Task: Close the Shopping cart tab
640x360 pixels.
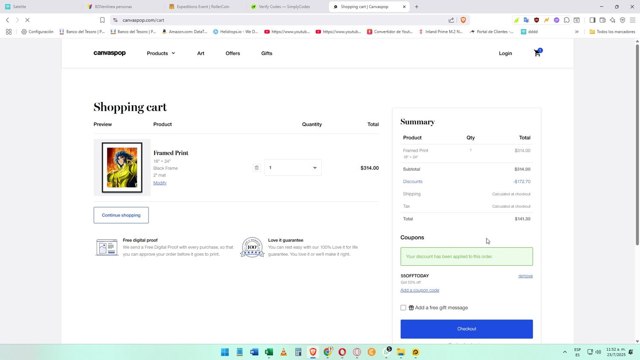Action: 404,7
